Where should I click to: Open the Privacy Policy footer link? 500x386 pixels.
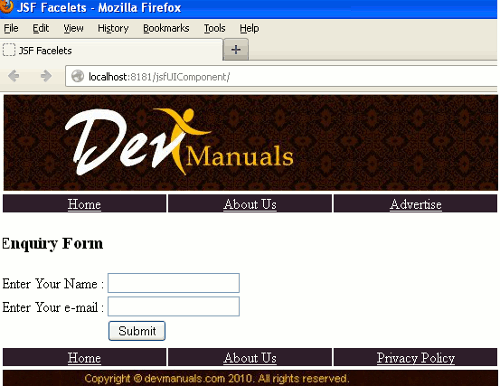click(x=416, y=358)
